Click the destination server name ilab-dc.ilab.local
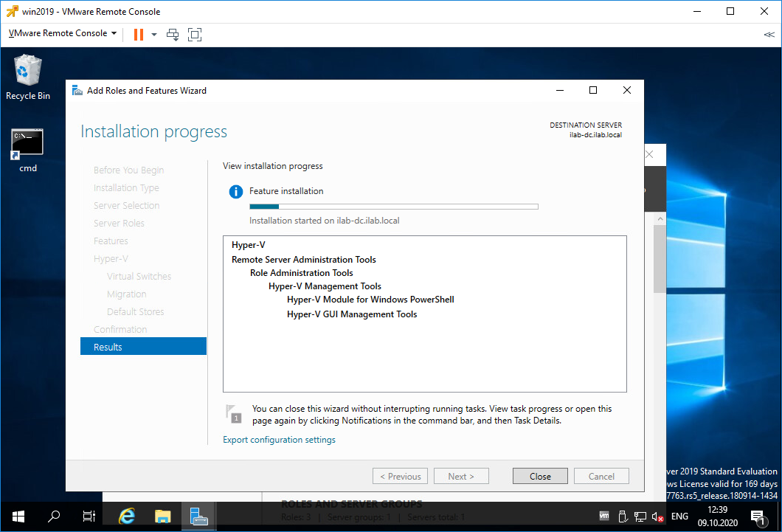782x532 pixels. [595, 134]
